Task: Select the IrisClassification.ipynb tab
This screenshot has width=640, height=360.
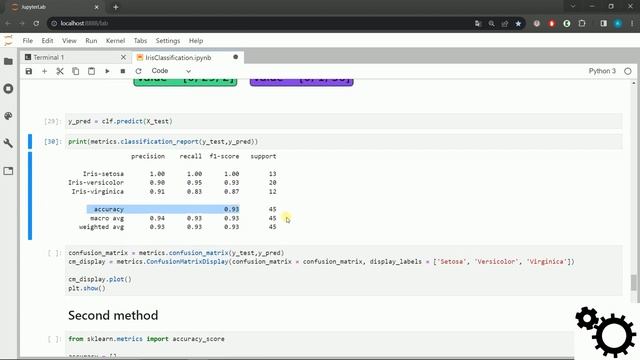Action: click(188, 58)
